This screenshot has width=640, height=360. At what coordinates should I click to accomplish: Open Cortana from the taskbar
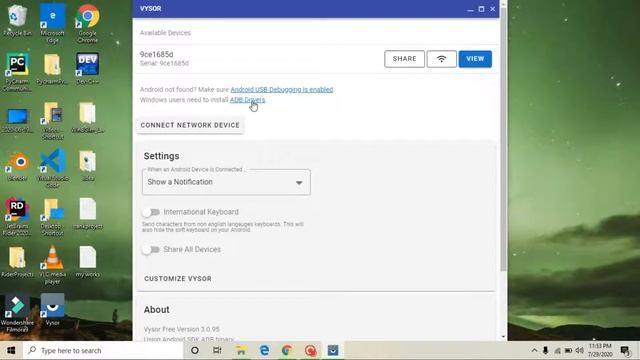point(195,350)
